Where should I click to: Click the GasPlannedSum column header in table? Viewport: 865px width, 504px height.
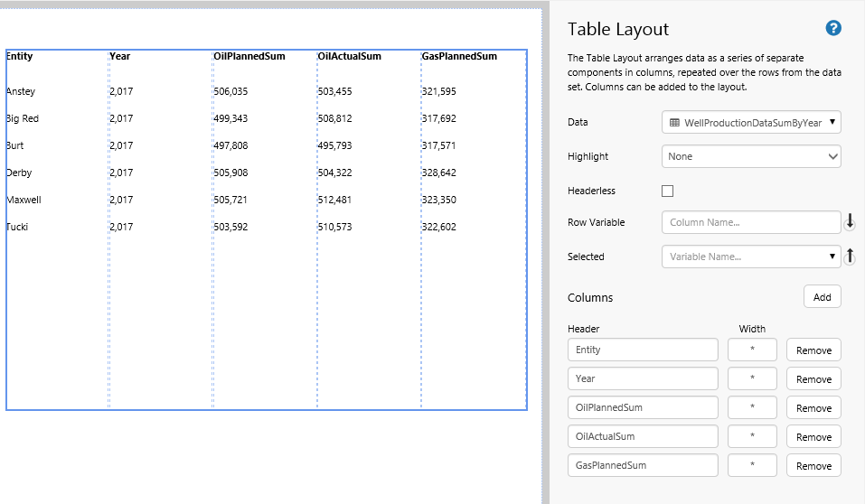[459, 56]
